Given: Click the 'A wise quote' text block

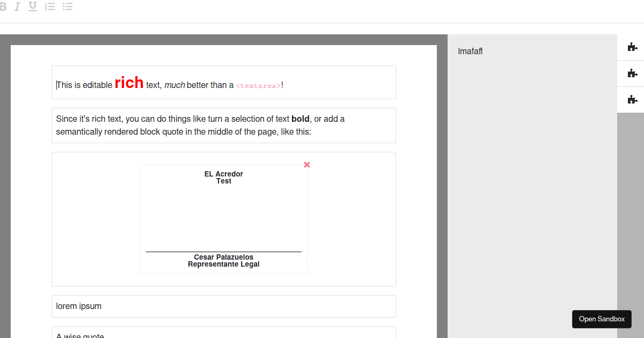Looking at the screenshot, I should 79,335.
